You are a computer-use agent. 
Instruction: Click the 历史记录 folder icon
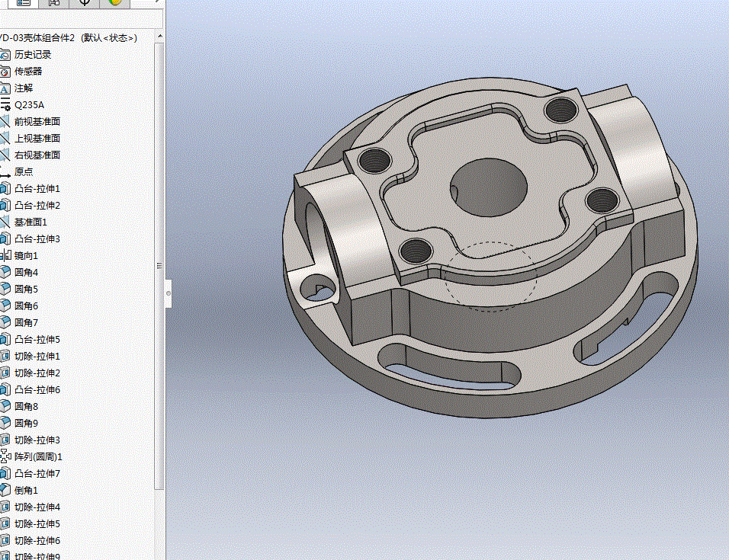[5, 55]
